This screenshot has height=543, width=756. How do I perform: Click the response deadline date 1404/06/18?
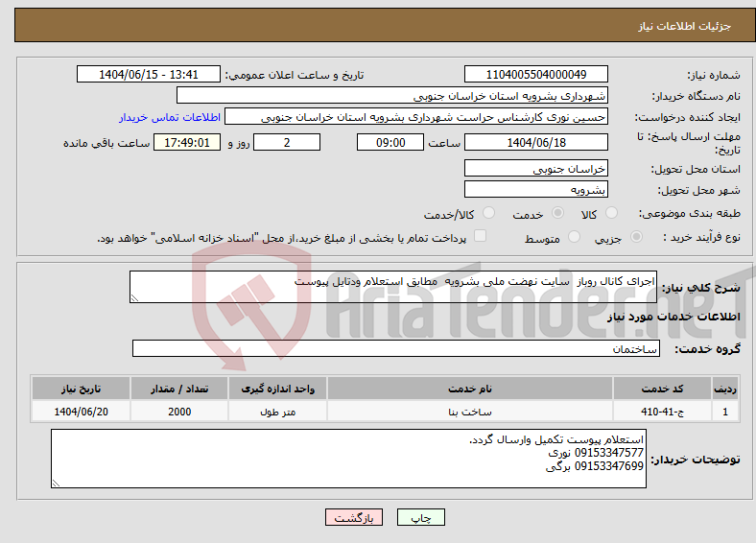point(536,142)
